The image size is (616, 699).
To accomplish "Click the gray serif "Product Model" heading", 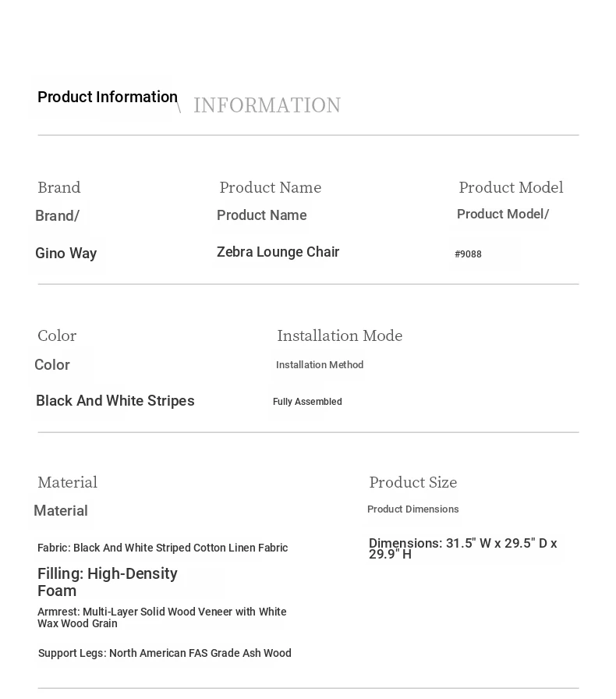I will 511,187.
